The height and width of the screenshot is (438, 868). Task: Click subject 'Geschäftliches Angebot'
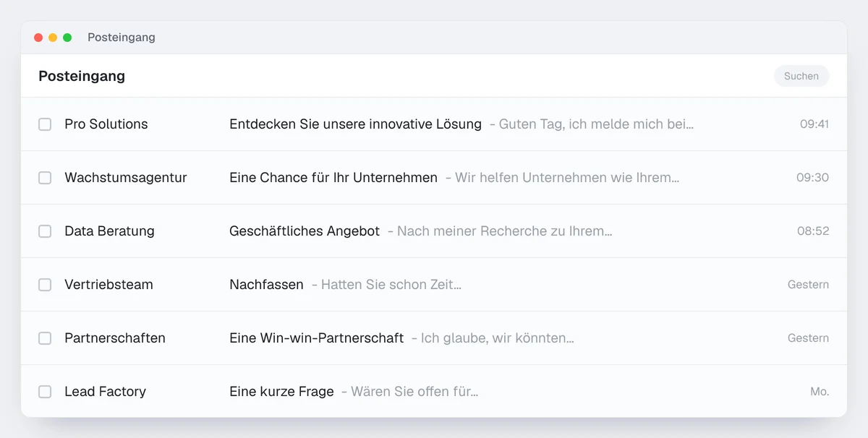[305, 231]
